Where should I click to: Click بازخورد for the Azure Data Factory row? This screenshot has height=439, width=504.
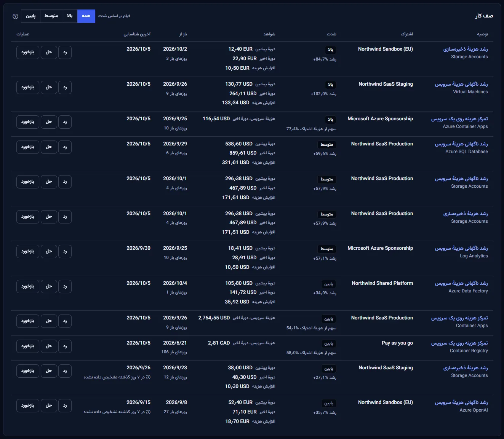point(28,287)
